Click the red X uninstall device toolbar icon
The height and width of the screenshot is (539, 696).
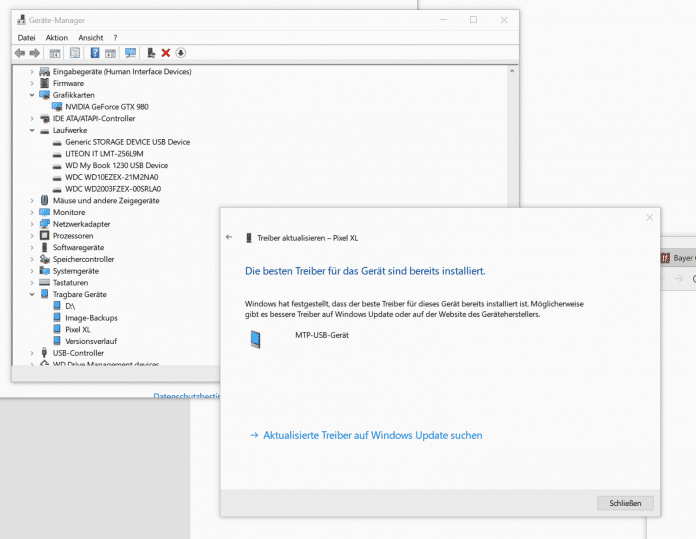coord(166,53)
